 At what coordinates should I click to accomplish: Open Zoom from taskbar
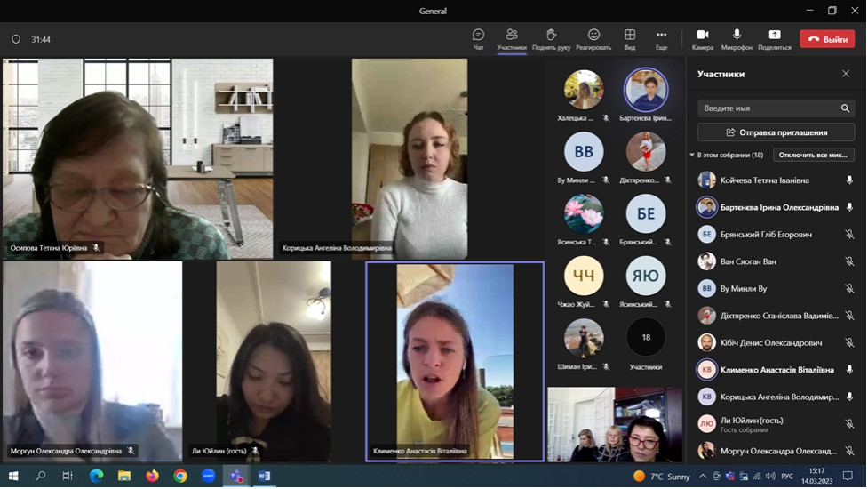coord(208,477)
